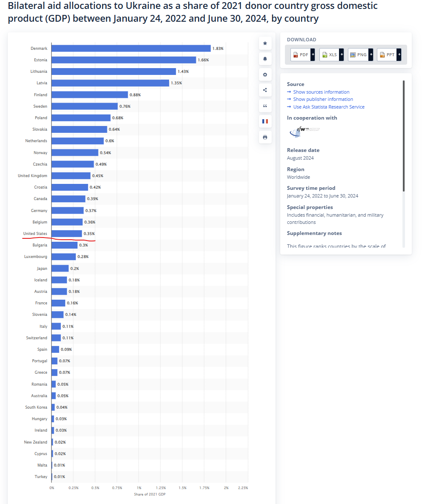Image resolution: width=428 pixels, height=504 pixels.
Task: Download the chart as PDF
Action: [x=301, y=54]
